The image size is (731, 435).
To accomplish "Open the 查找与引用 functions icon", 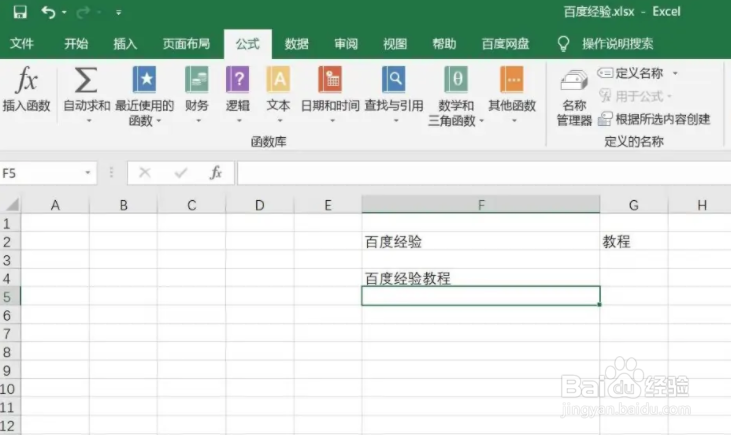I will pos(393,79).
